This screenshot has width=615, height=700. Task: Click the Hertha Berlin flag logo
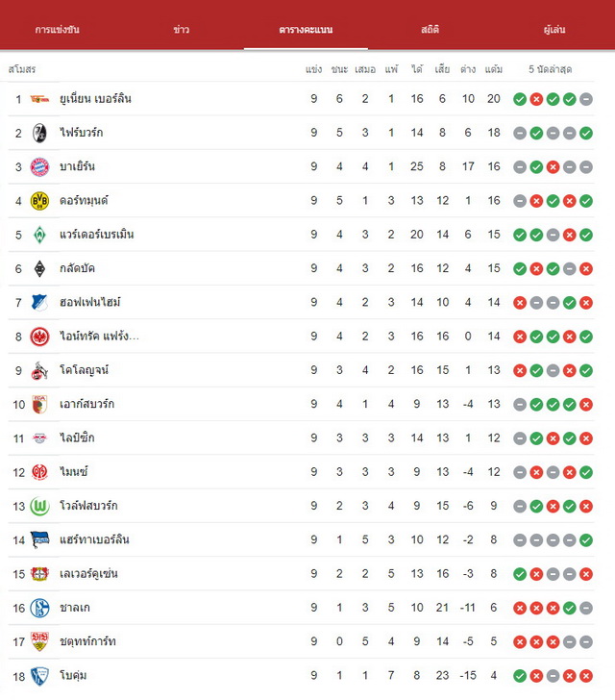point(39,539)
